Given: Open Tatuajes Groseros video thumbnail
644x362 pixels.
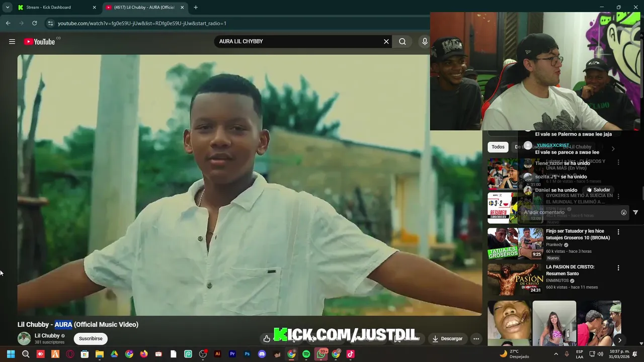Looking at the screenshot, I should point(515,244).
